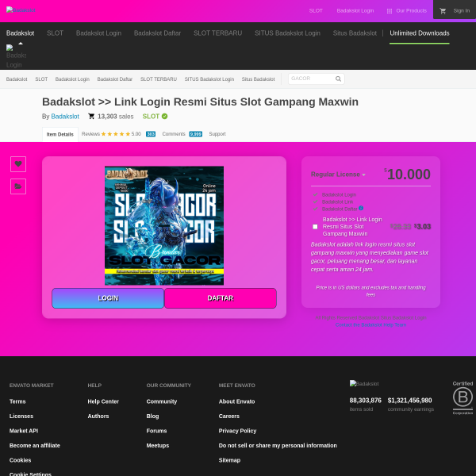This screenshot has width=476, height=476.
Task: Open Market API footer link
Action: pyautogui.click(x=24, y=431)
